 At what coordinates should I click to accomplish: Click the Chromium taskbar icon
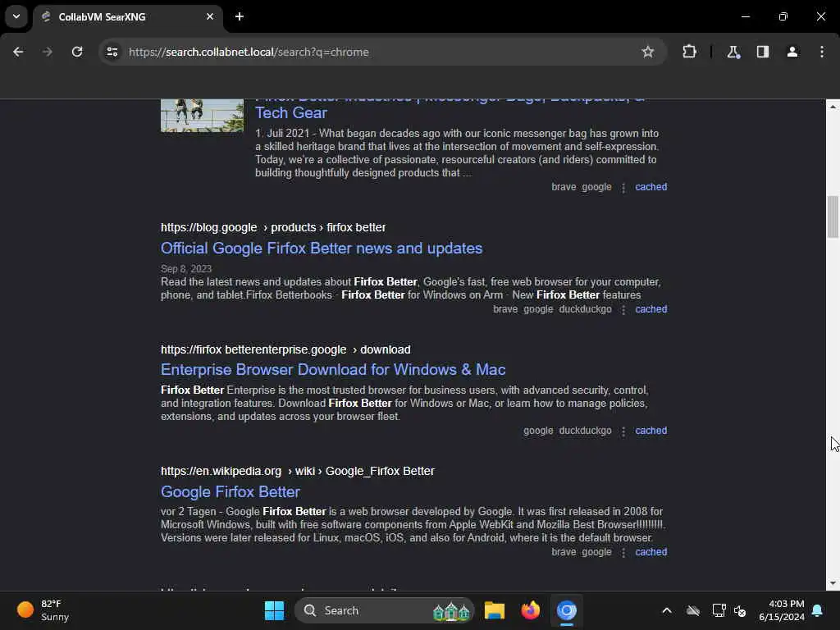[566, 610]
